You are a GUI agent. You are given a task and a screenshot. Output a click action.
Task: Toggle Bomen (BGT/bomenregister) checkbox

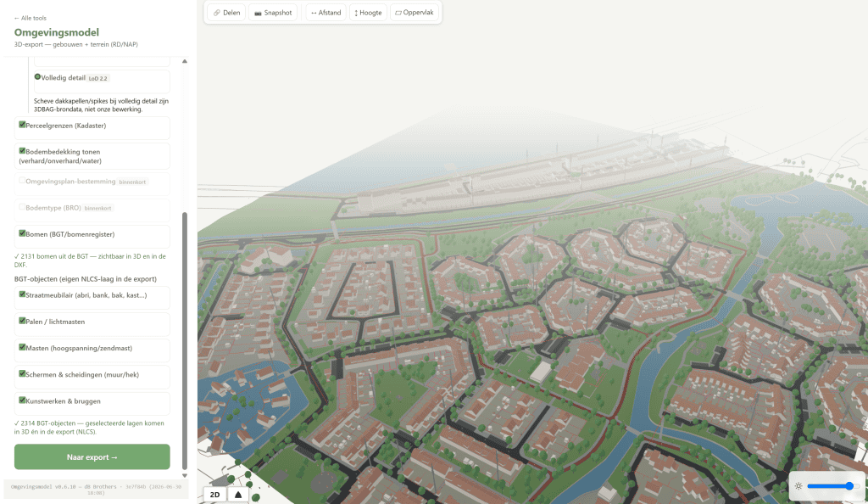point(22,233)
